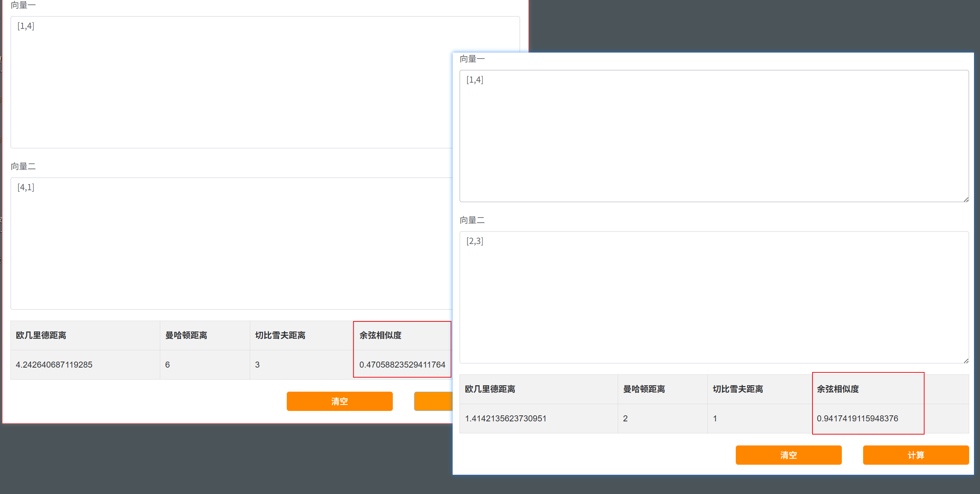The width and height of the screenshot is (980, 494).
Task: Click 欧几里德距离 header in background window
Action: 41,335
